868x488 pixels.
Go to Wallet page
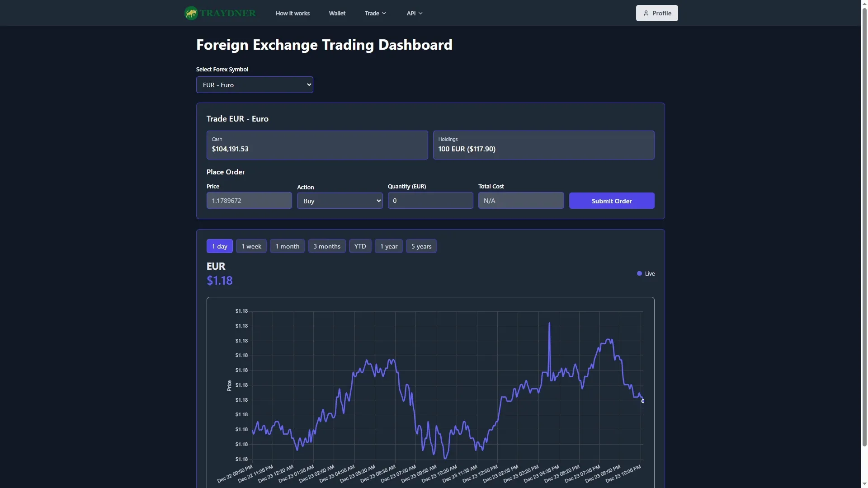coord(337,13)
